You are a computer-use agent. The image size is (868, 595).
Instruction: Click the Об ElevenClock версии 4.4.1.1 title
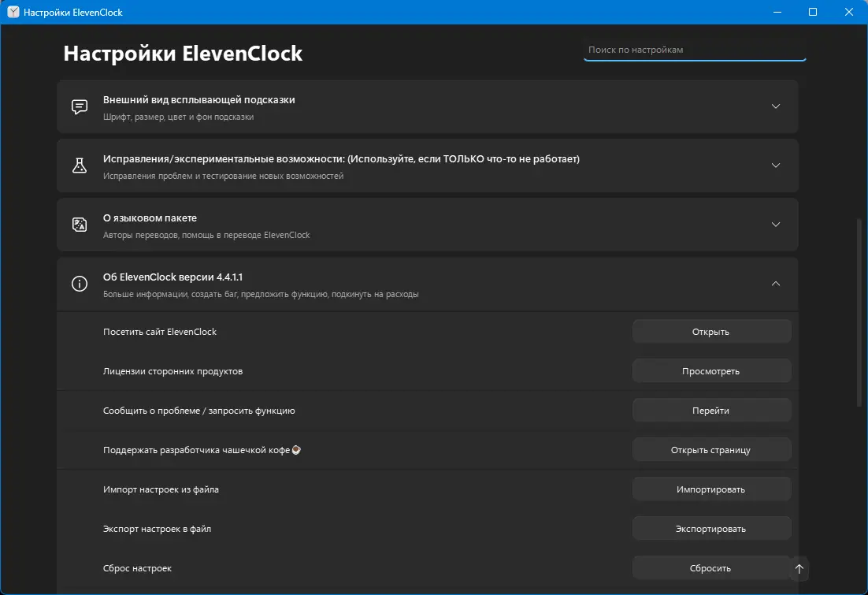pyautogui.click(x=172, y=277)
